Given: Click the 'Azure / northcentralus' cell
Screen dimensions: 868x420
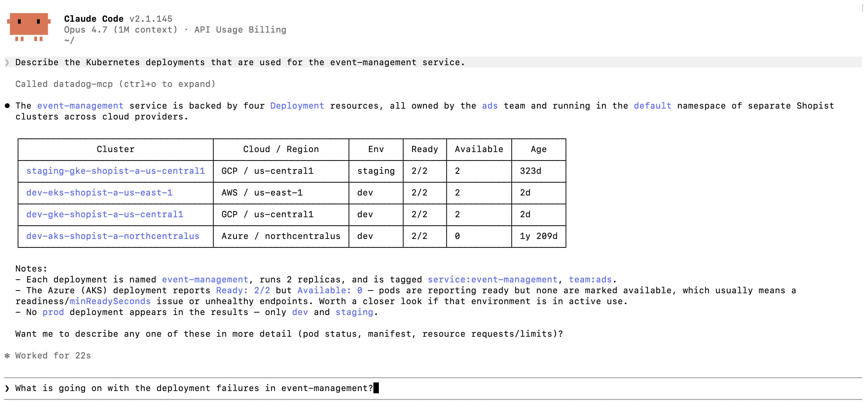Looking at the screenshot, I should point(281,236).
